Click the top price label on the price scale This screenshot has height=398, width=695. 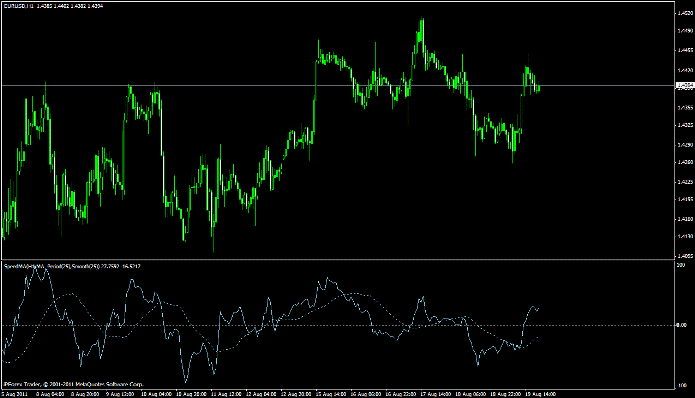685,13
